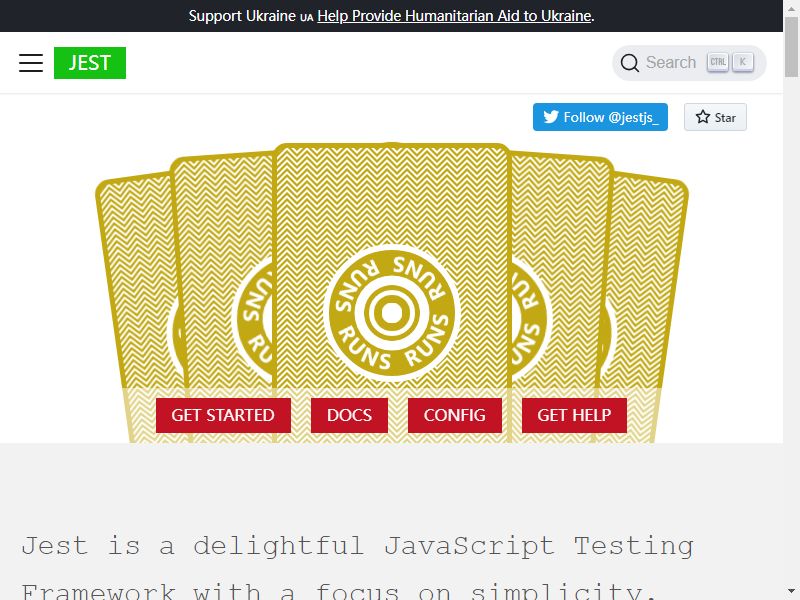This screenshot has width=800, height=600.
Task: Click the center card RUNS emblem
Action: pyautogui.click(x=392, y=313)
